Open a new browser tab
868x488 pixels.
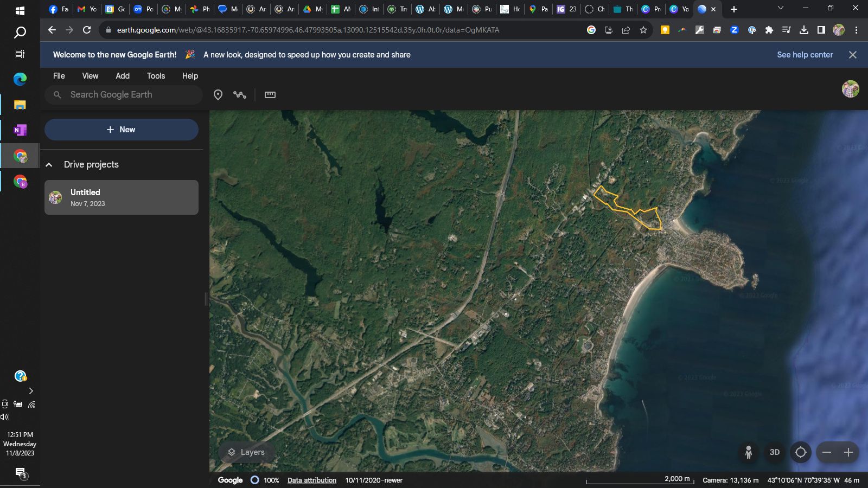coord(734,9)
